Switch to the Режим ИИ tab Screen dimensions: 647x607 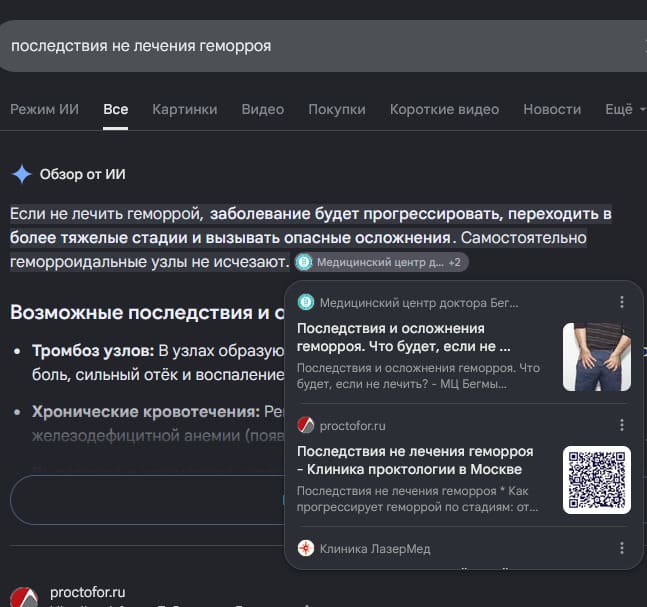point(45,109)
